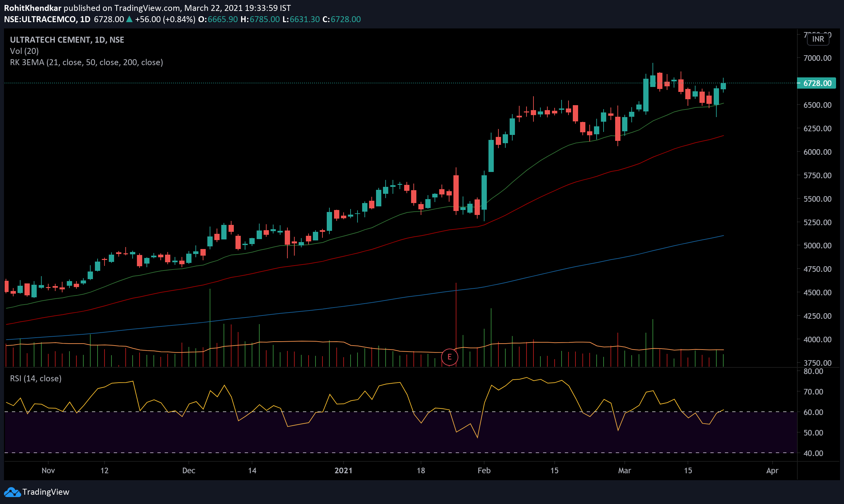The width and height of the screenshot is (844, 504).
Task: Click the TradingView cloud logo icon
Action: pyautogui.click(x=12, y=492)
